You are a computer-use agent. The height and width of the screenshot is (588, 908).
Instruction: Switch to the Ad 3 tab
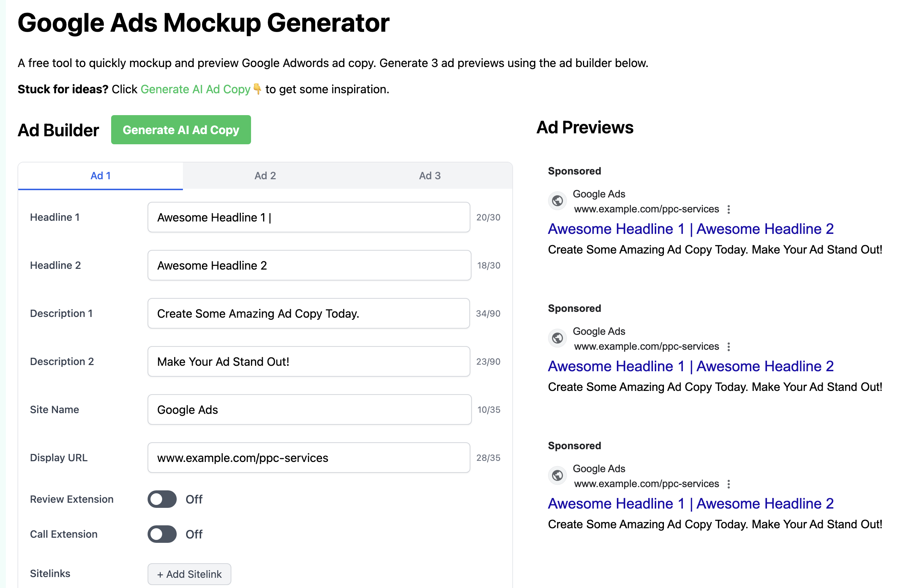(430, 176)
